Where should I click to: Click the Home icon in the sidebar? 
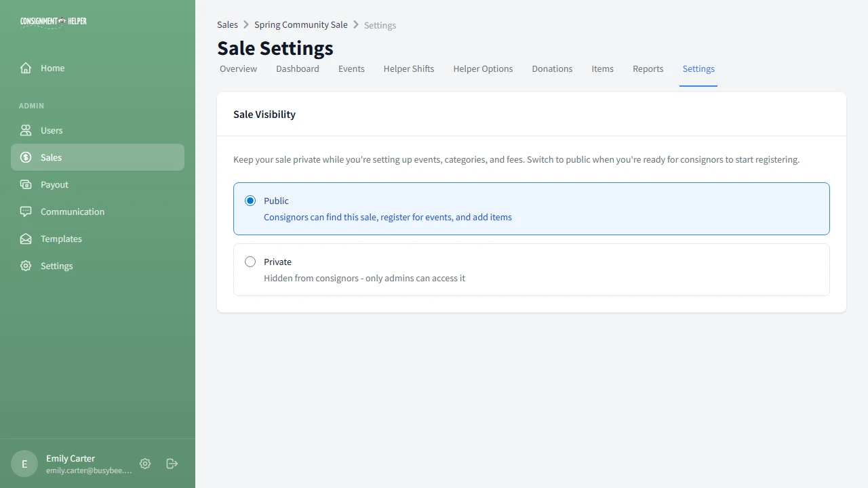coord(25,68)
